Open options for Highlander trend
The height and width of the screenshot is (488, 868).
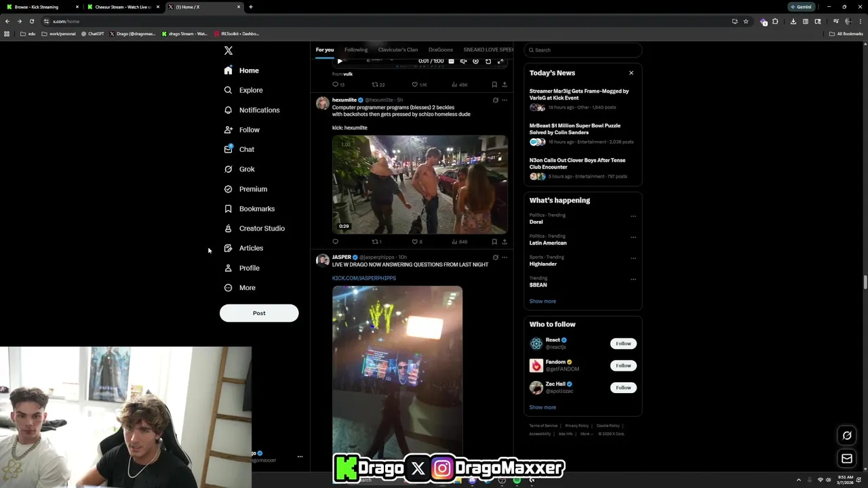tap(633, 258)
